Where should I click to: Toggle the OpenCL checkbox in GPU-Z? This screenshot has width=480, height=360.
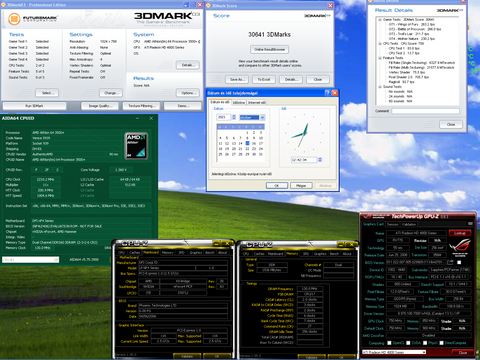389,343
